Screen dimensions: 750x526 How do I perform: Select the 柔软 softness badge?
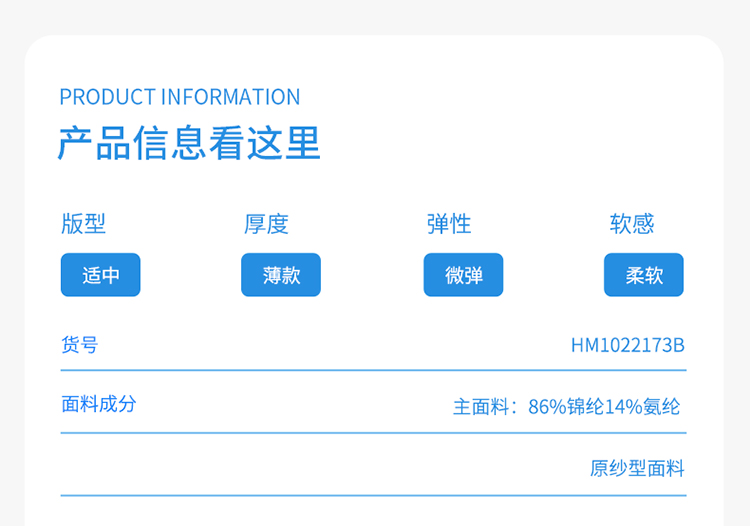tap(644, 275)
